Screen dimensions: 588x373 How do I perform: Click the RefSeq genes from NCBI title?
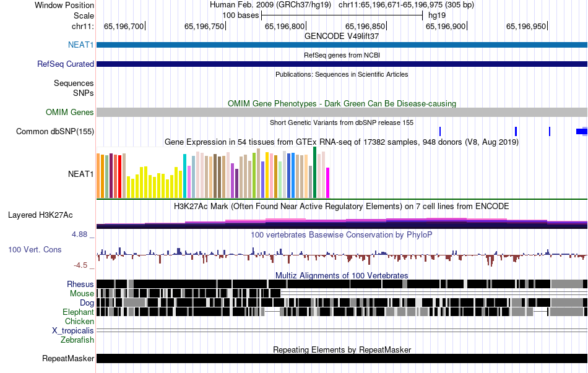342,55
